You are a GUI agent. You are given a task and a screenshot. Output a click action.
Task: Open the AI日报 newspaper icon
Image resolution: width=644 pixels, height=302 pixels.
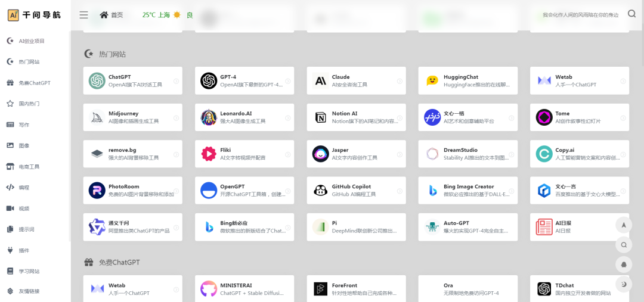[x=544, y=227]
